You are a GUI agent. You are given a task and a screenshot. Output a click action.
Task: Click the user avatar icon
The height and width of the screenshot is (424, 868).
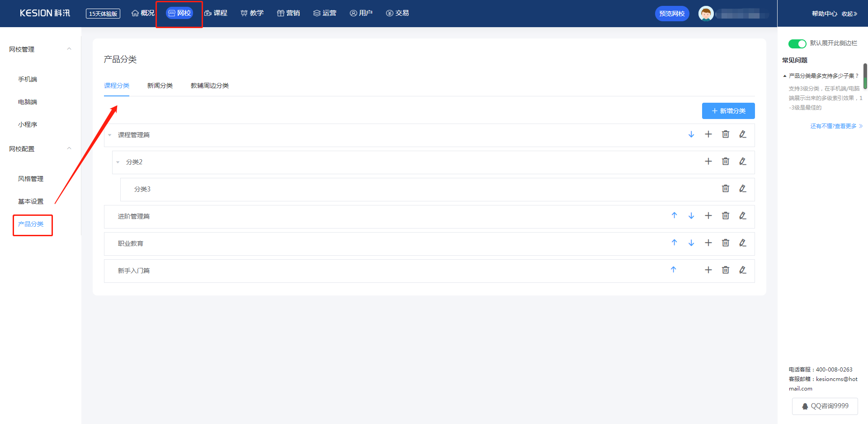click(706, 14)
